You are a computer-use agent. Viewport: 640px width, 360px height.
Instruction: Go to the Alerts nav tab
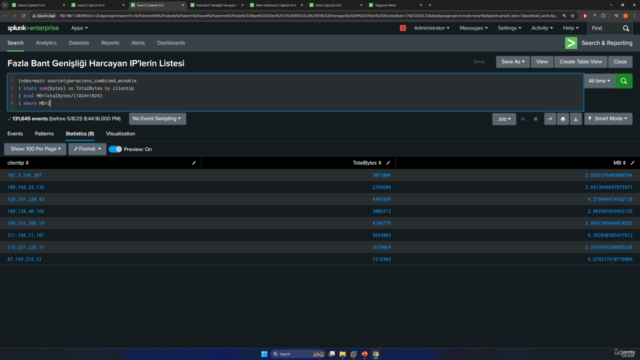point(138,43)
